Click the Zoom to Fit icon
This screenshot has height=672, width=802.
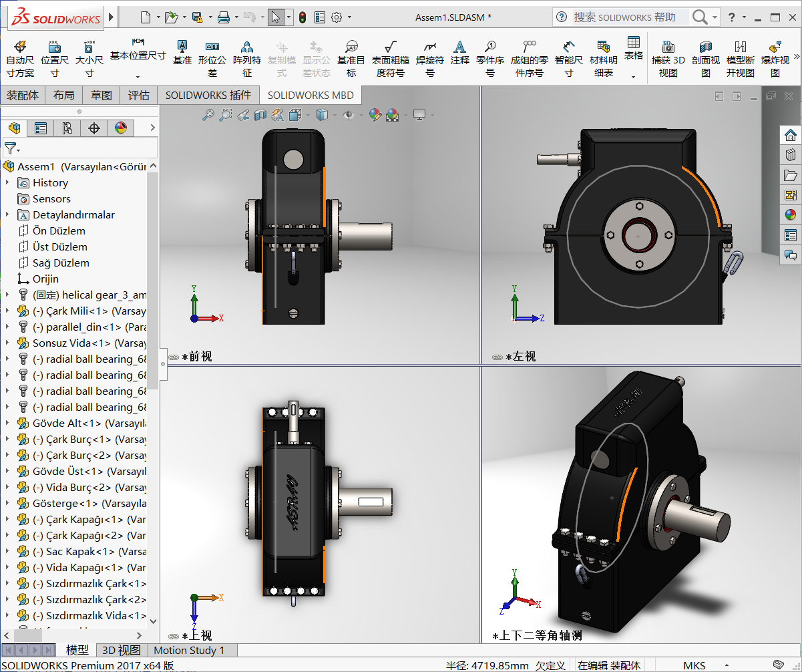tap(208, 115)
